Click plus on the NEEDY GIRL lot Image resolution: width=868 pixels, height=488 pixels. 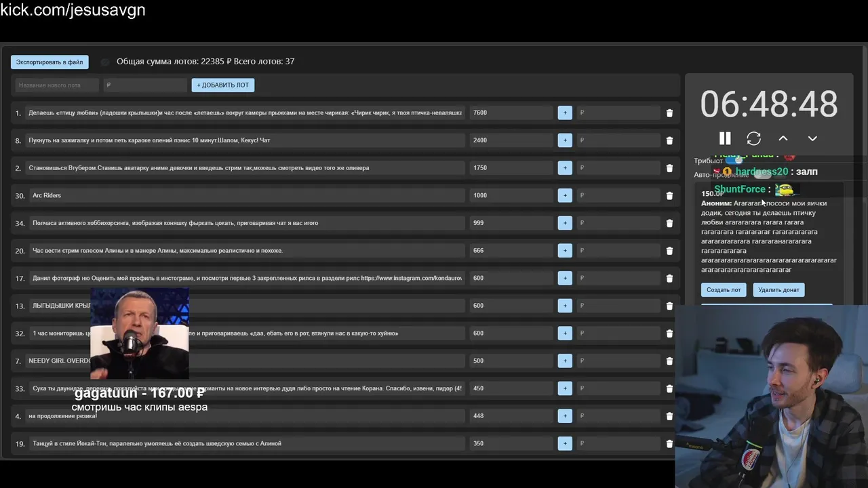565,361
